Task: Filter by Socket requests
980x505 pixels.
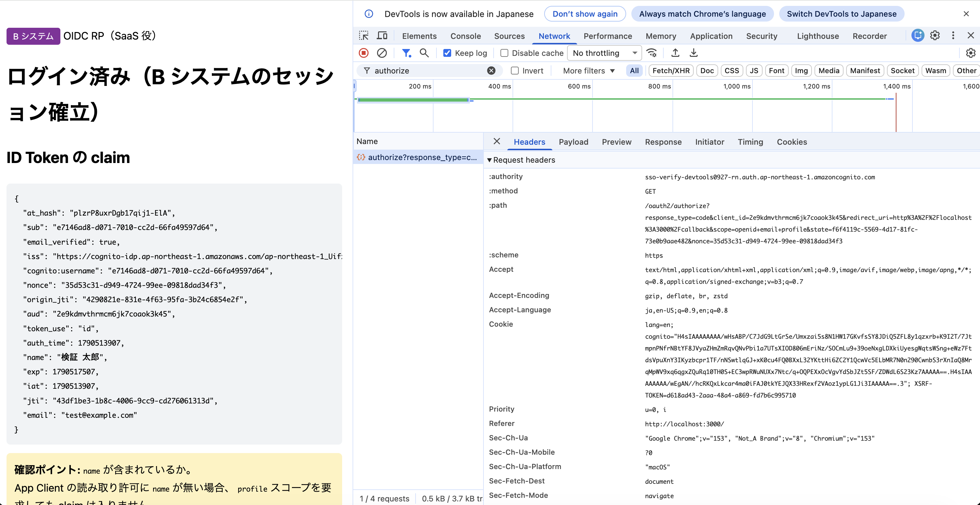Action: 902,71
